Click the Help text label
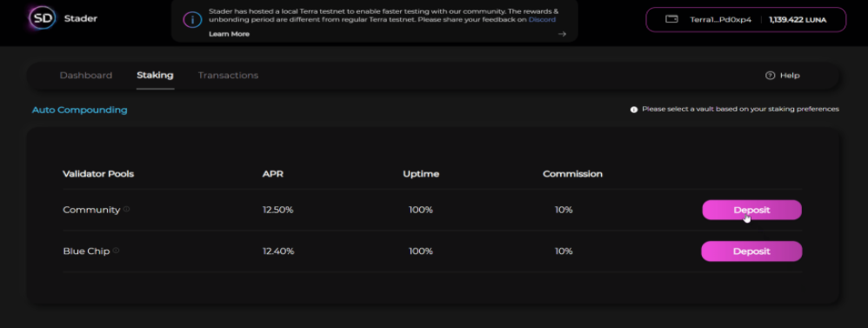This screenshot has height=328, width=868. 790,76
